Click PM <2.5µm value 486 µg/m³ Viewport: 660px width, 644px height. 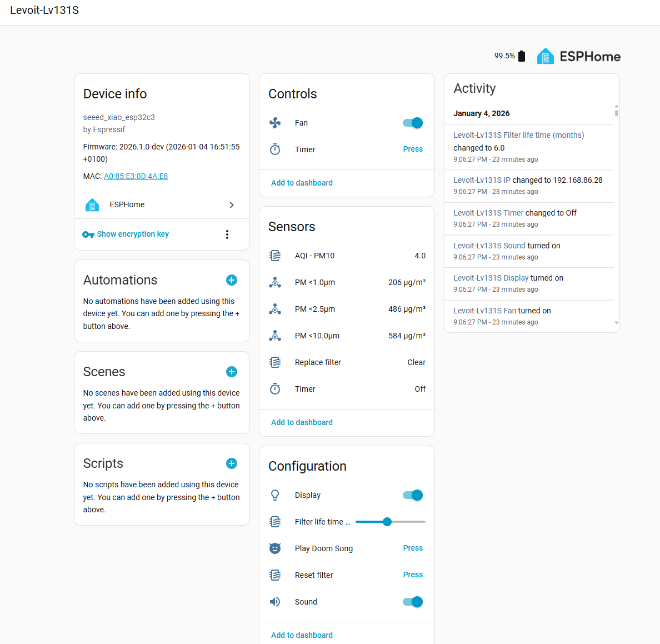(x=407, y=309)
